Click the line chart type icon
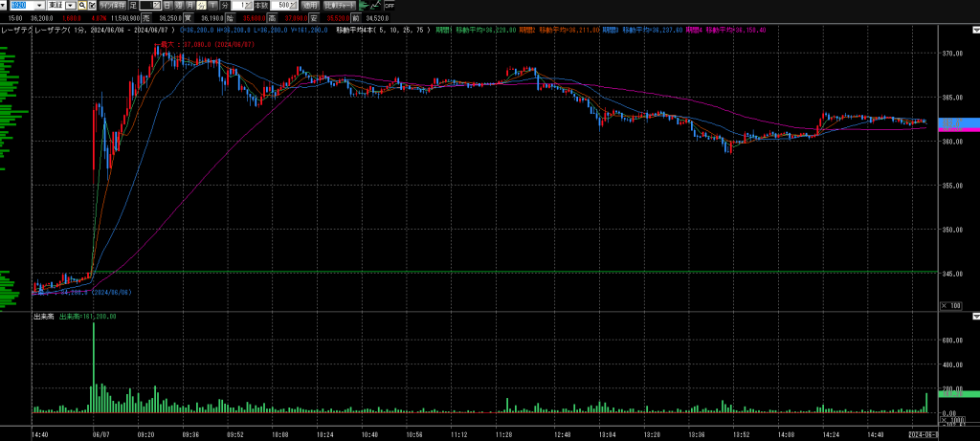 (x=376, y=6)
